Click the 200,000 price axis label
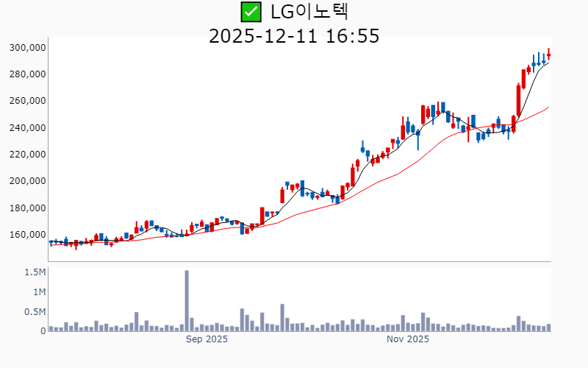 click(28, 181)
